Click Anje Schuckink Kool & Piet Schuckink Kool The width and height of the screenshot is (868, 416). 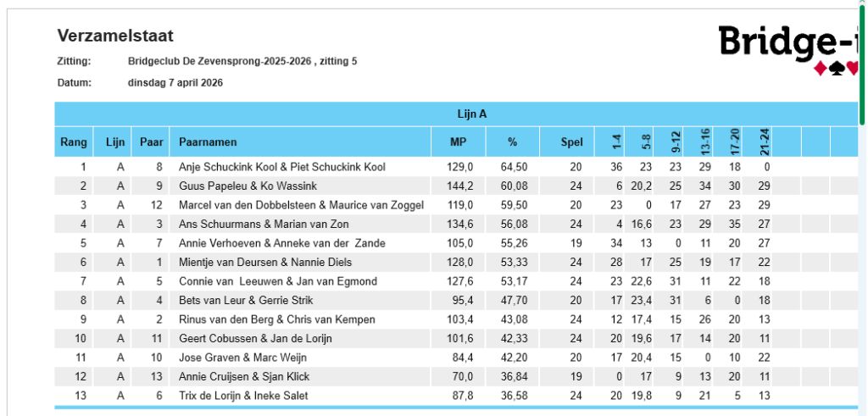(281, 167)
